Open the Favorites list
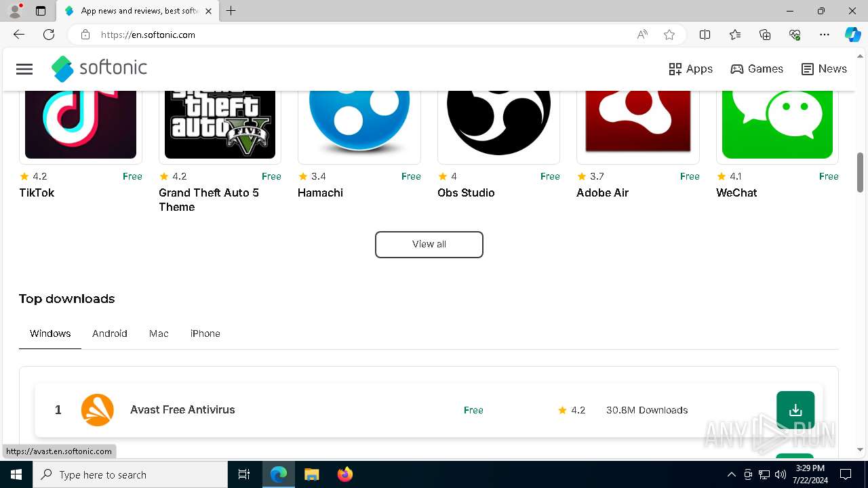Viewport: 868px width, 488px height. 735,35
